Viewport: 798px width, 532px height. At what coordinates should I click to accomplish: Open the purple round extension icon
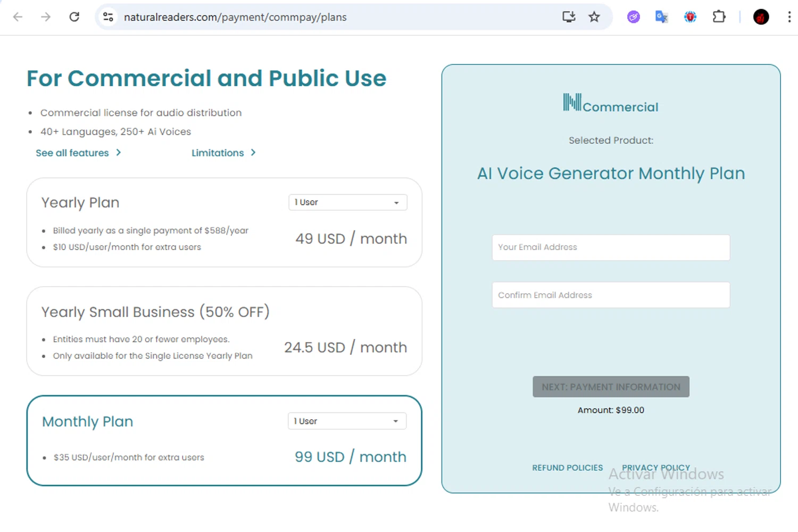pyautogui.click(x=633, y=17)
